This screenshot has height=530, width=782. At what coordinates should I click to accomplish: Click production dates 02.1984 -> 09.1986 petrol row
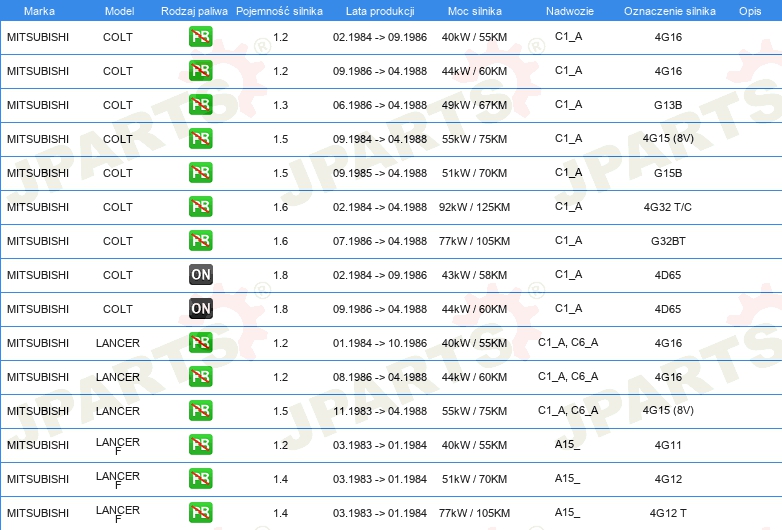click(380, 37)
